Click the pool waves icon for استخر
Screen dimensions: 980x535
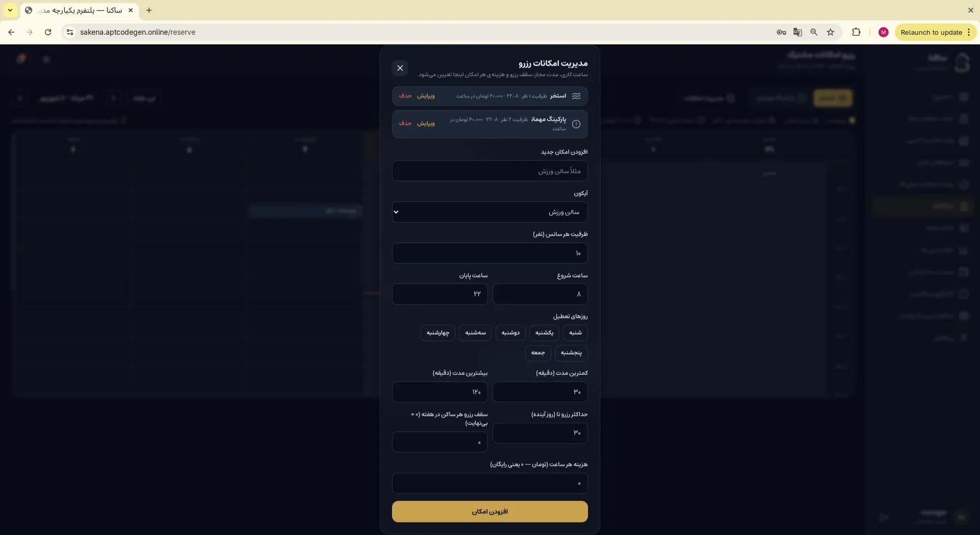click(x=576, y=96)
